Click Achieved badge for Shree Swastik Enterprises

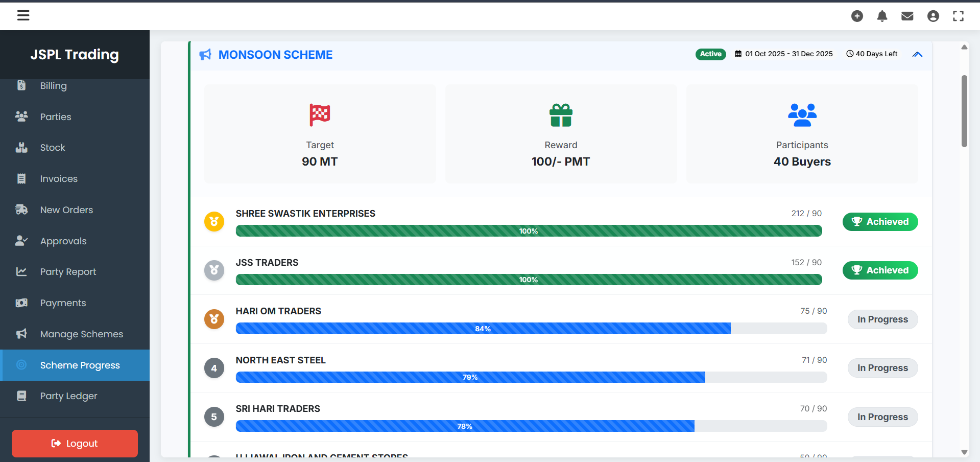click(880, 222)
